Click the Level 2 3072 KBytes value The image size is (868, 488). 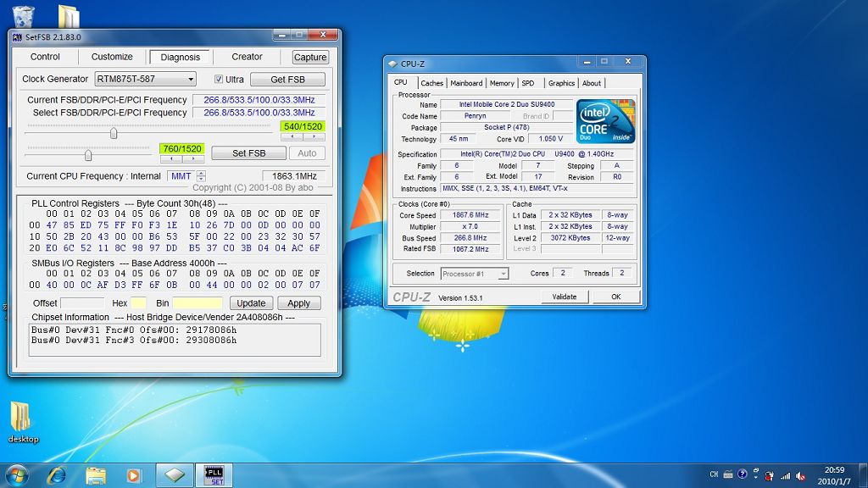coord(570,238)
